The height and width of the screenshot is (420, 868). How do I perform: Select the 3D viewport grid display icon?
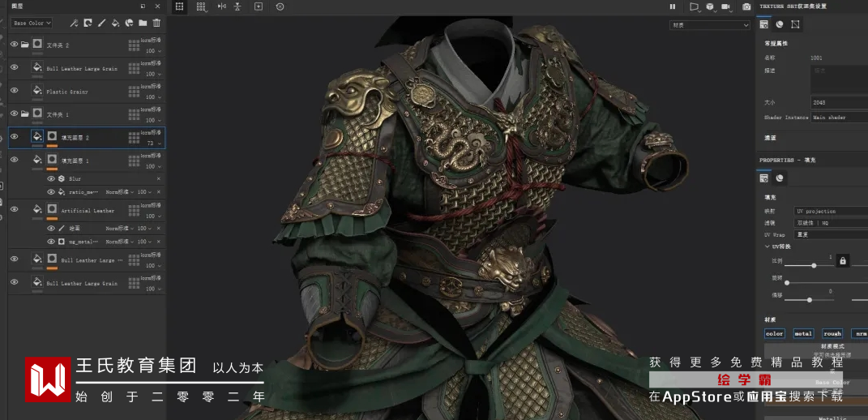[x=179, y=6]
